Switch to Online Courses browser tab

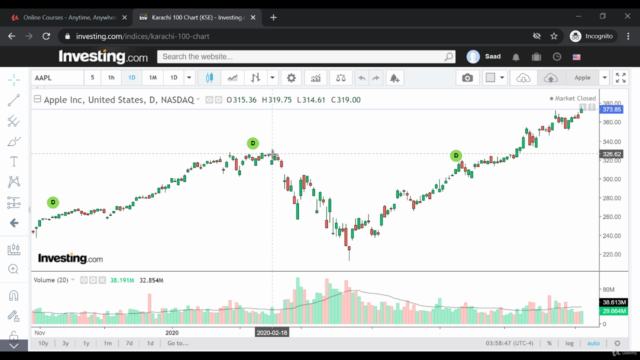(x=69, y=18)
